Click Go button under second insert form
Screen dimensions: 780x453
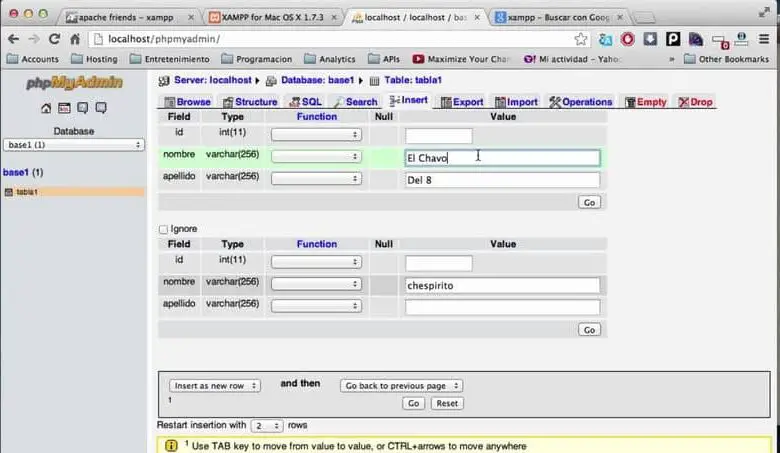tap(589, 330)
